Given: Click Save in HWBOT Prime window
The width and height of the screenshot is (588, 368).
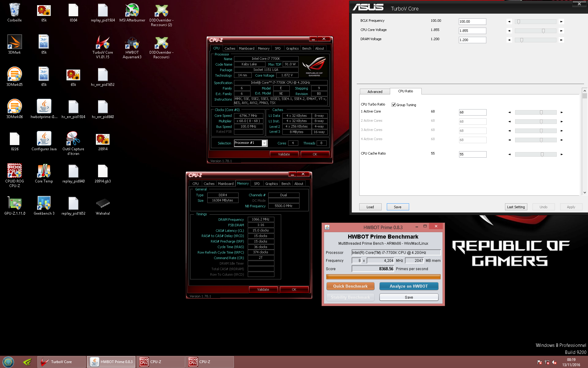Looking at the screenshot, I should (409, 297).
